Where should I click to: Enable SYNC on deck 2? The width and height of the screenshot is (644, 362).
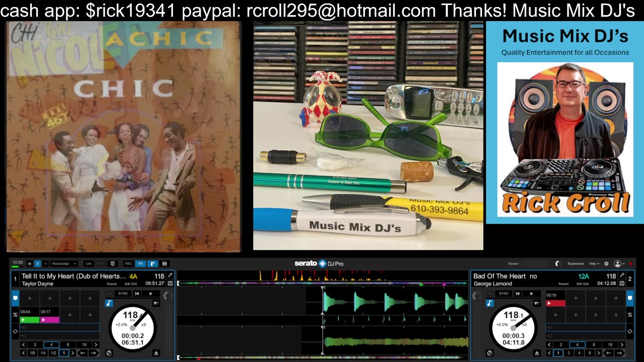tap(503, 293)
